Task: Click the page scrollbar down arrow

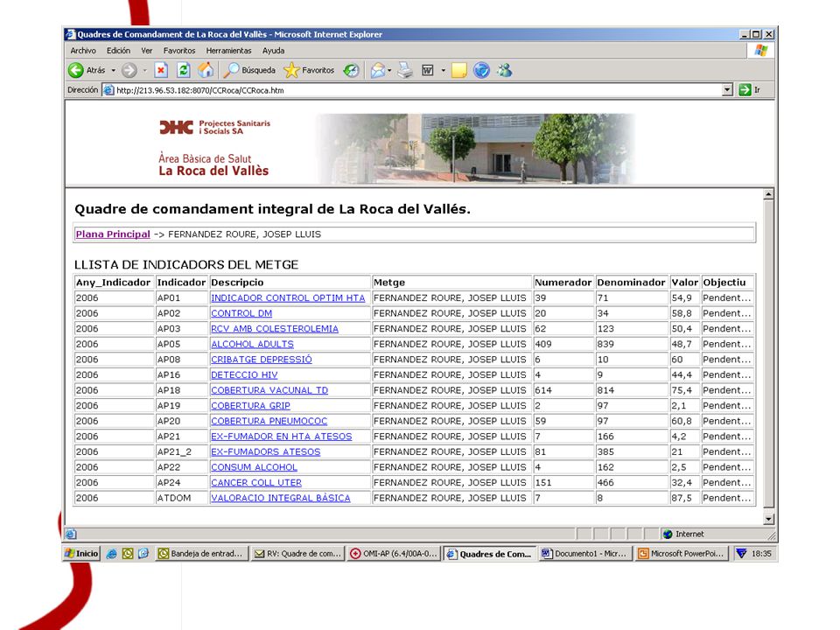Action: click(x=768, y=519)
